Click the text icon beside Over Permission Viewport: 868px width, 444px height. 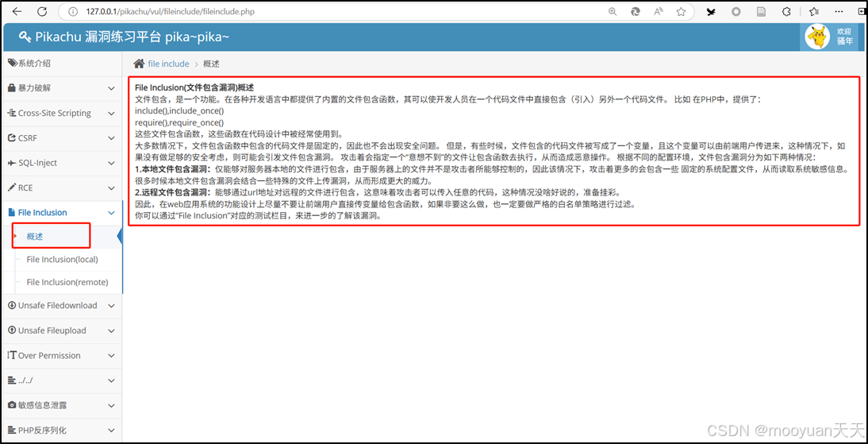pyautogui.click(x=12, y=355)
